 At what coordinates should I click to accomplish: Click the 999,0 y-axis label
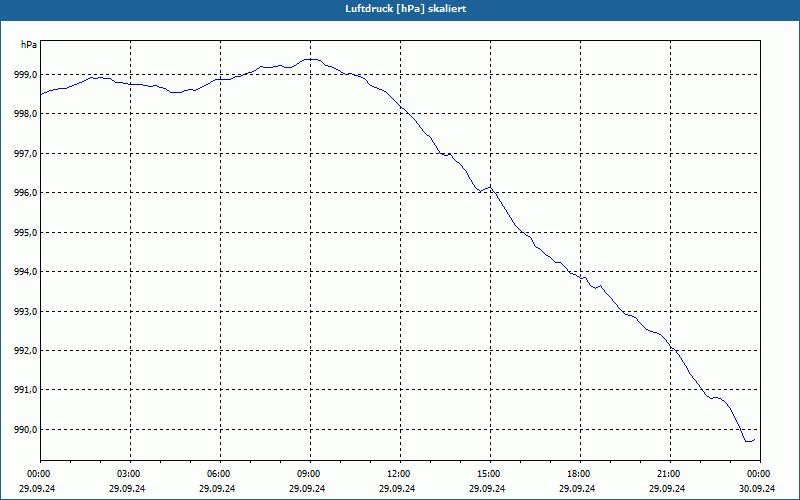[26, 74]
